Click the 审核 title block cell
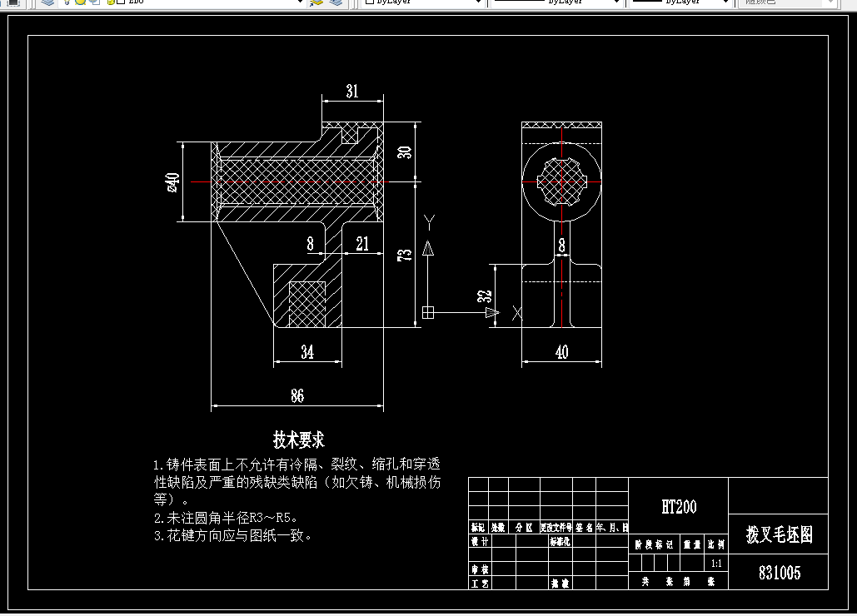 tap(480, 569)
